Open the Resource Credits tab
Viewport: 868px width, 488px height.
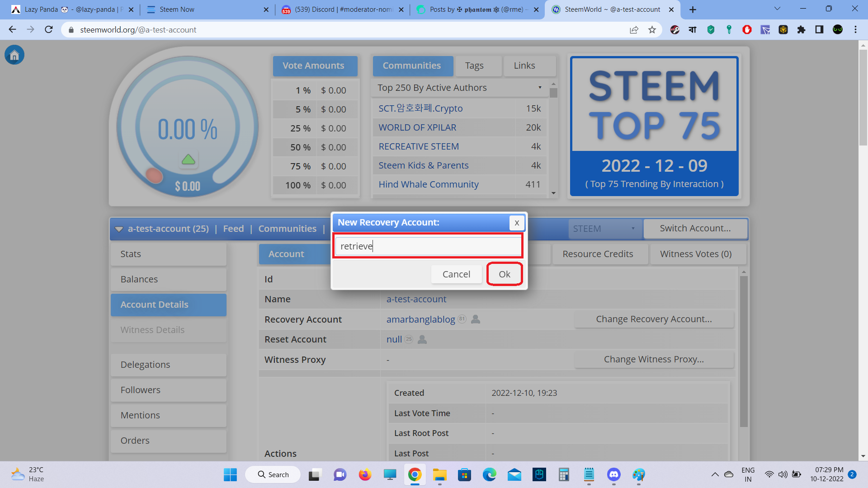coord(598,254)
